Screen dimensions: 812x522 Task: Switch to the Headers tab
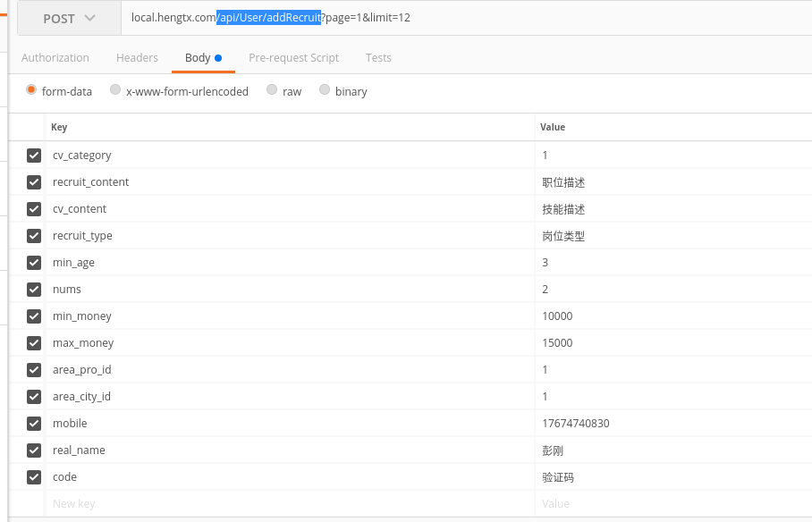pos(137,57)
